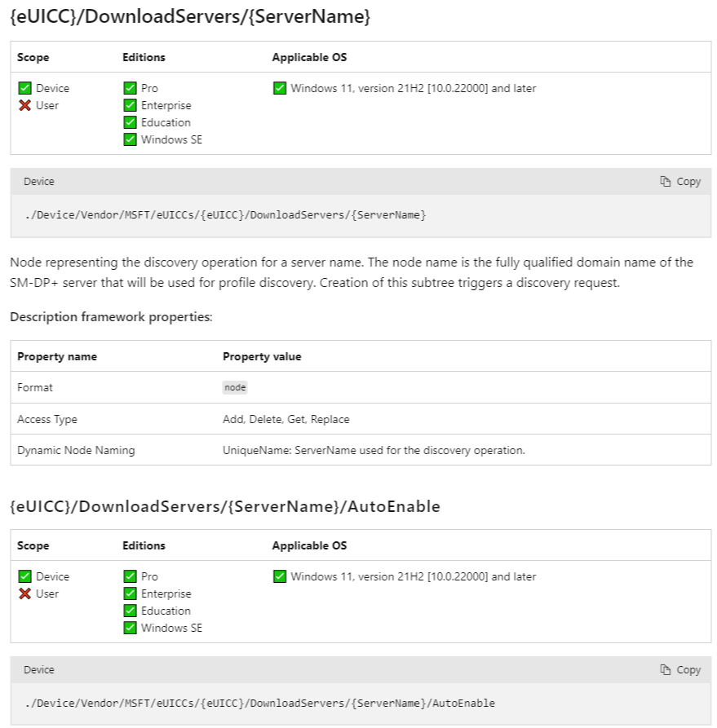
Task: Click the checkmark next to Windows 11 version 21H2
Action: (x=278, y=88)
